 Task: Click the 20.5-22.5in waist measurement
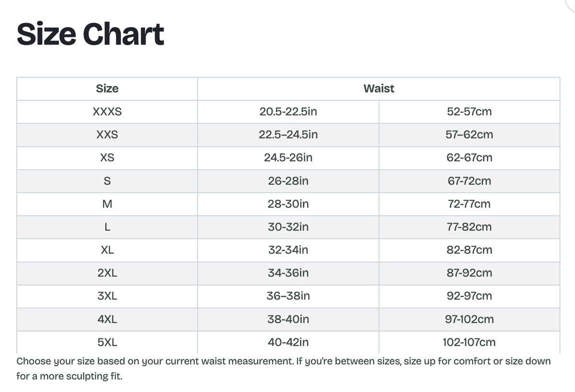[x=288, y=112]
